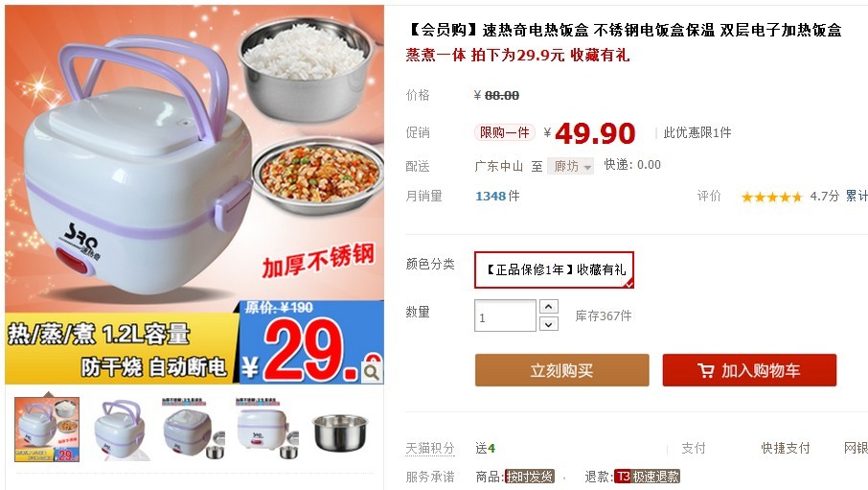Select the first product thumbnail with food bowls
The height and width of the screenshot is (490, 868).
pos(47,430)
